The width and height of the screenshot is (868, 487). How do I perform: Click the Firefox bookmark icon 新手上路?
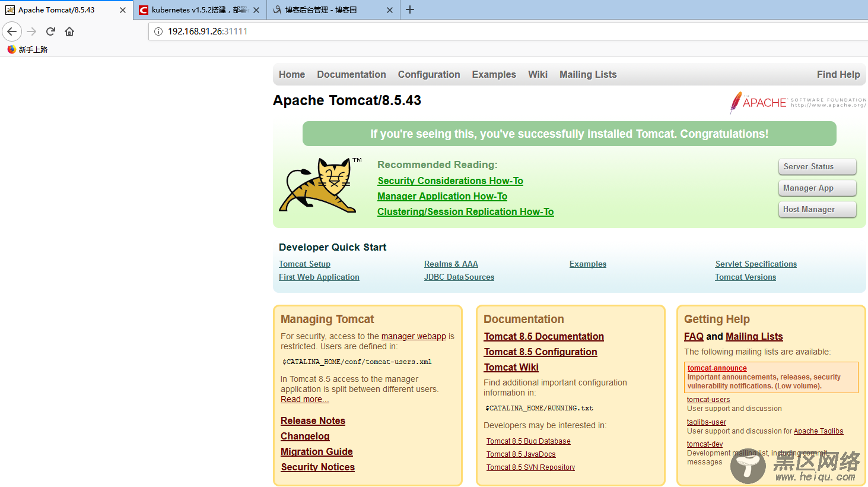coord(27,49)
